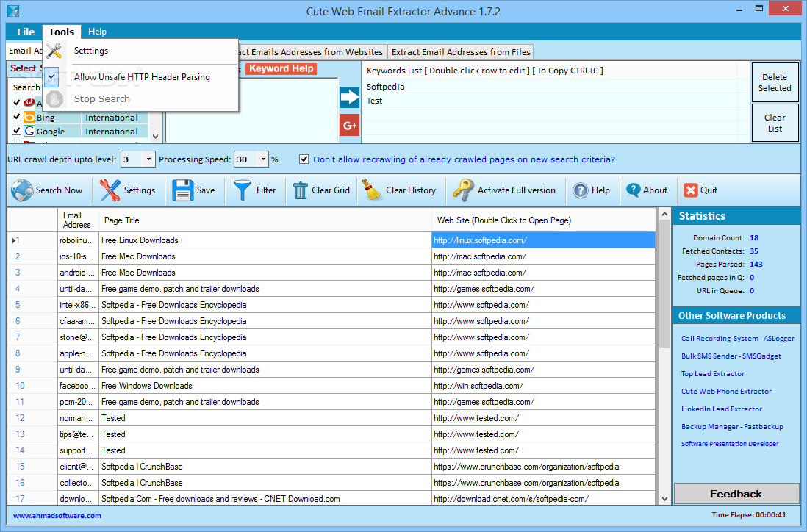The height and width of the screenshot is (532, 807).
Task: Click the Help question mark icon in the toolbar
Action: (x=581, y=190)
